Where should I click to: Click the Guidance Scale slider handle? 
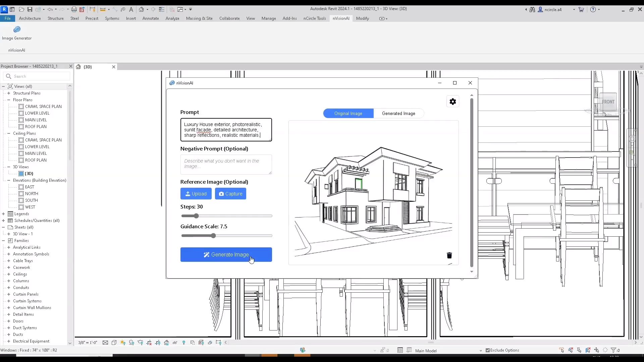pos(213,236)
